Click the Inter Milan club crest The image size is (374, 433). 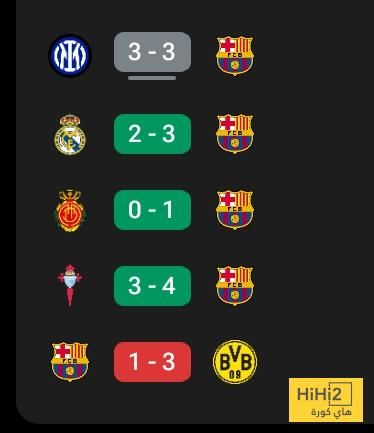70,55
